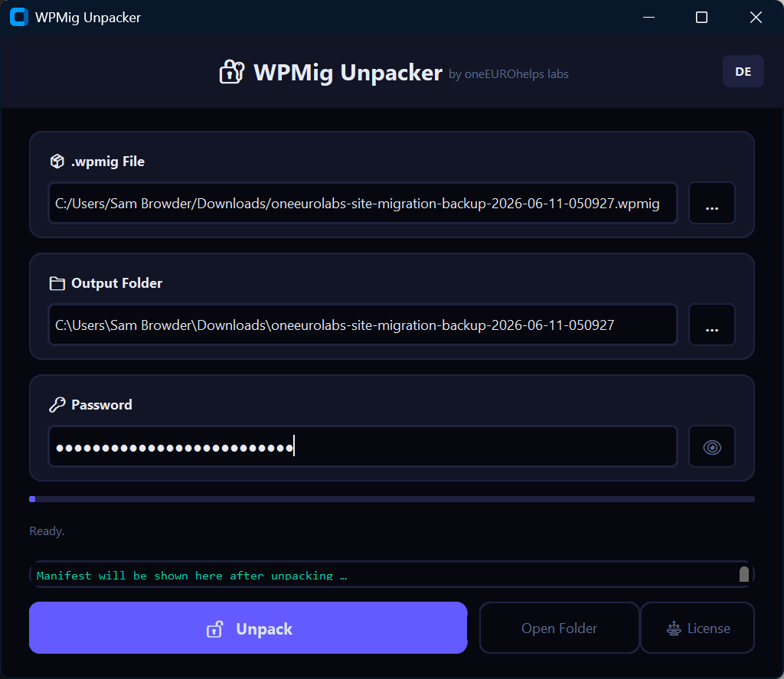Click the unpack progress bar
The width and height of the screenshot is (784, 679).
coord(392,499)
